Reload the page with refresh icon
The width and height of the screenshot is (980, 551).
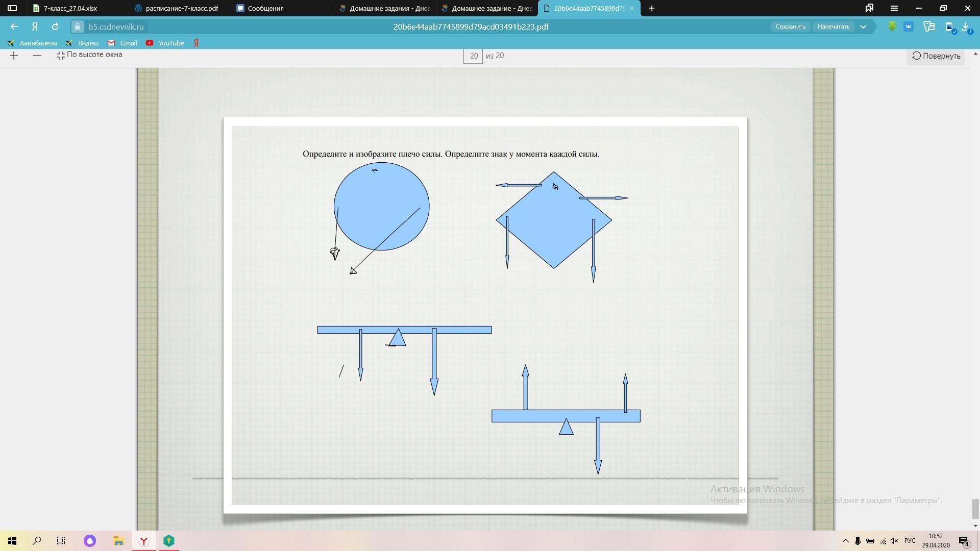(55, 27)
